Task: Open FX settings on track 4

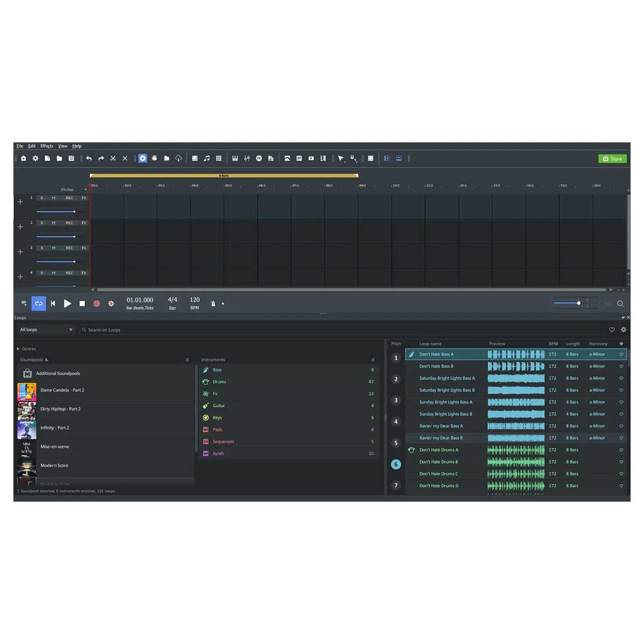Action: (x=84, y=273)
